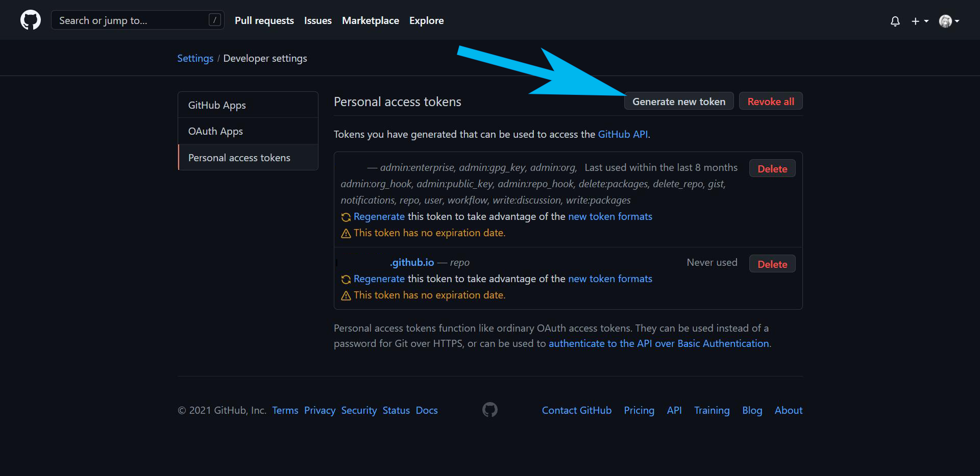This screenshot has width=980, height=476.
Task: Open the GitHub API link
Action: click(623, 134)
